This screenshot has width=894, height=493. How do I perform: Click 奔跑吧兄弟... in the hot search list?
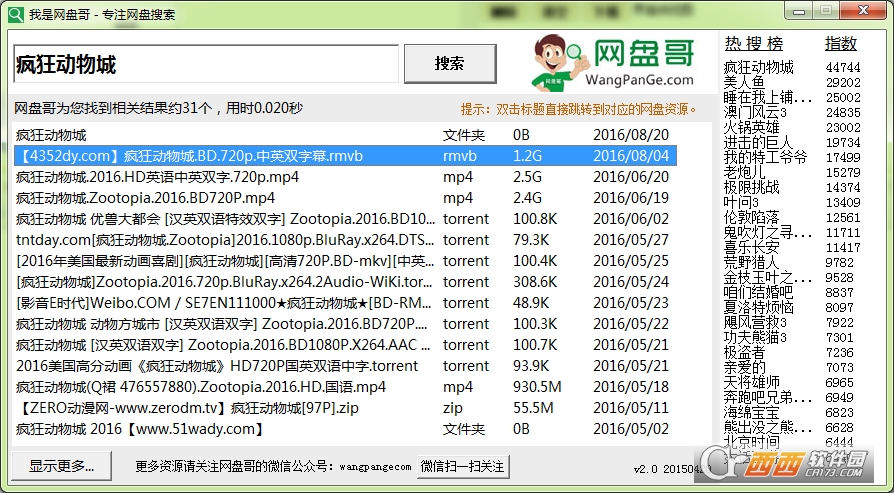[767, 397]
